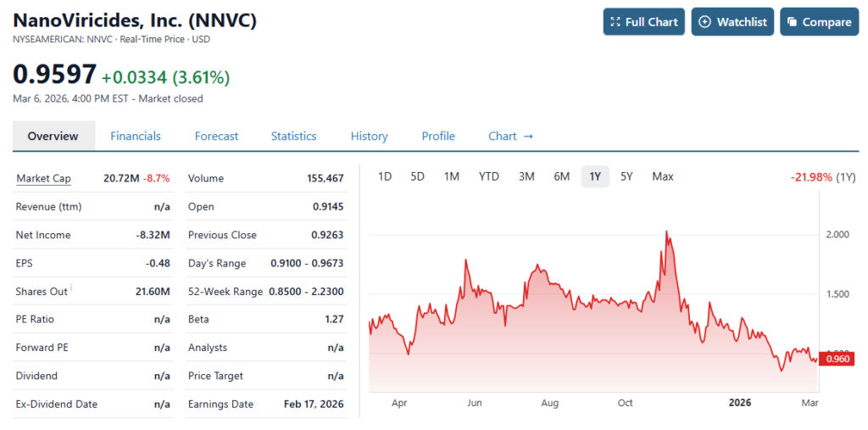The width and height of the screenshot is (868, 430).
Task: Choose the YTD chart period
Action: coord(489,176)
